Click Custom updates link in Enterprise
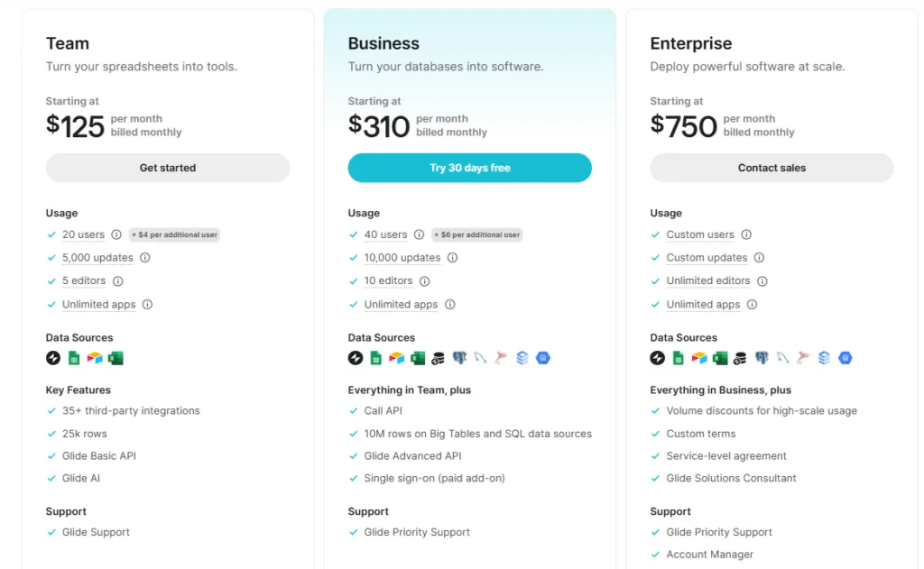Viewport: 924px width, 569px height. [707, 258]
